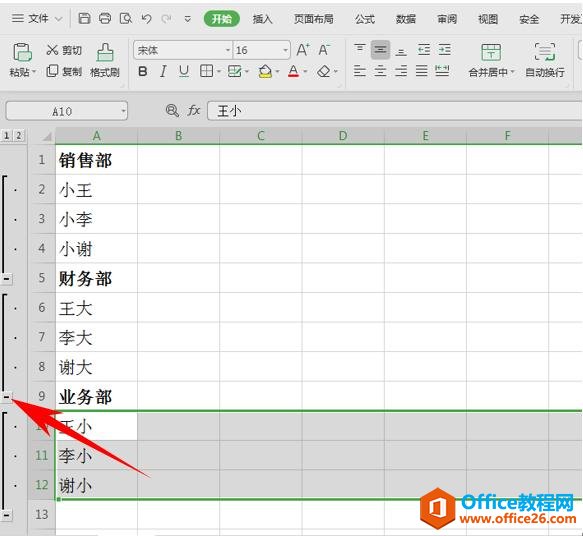Click the fx insert function icon
The height and width of the screenshot is (536, 583).
point(194,110)
